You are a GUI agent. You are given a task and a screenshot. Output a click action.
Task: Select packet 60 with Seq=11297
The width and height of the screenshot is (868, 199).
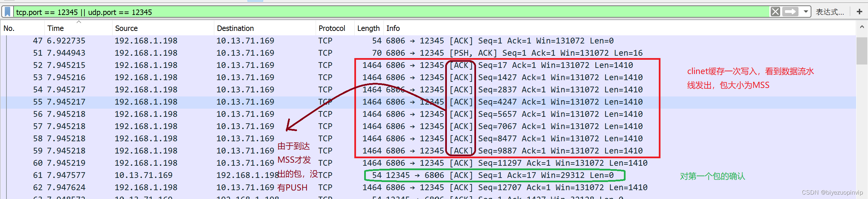coord(428,163)
